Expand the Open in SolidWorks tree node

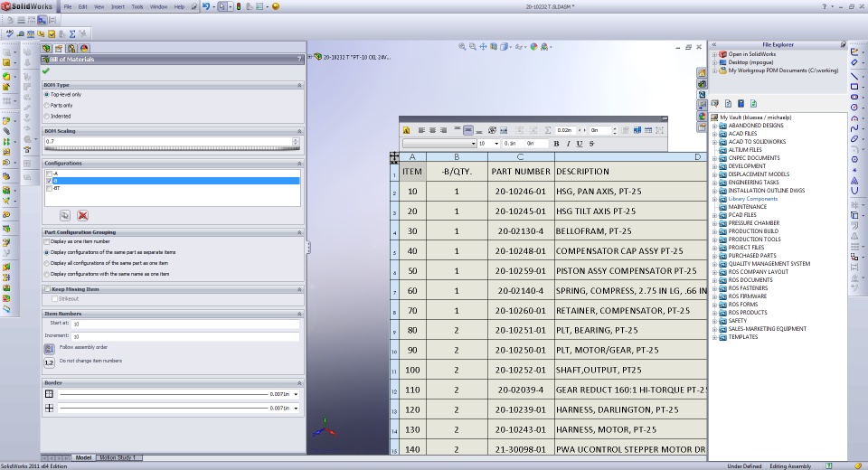[714, 54]
